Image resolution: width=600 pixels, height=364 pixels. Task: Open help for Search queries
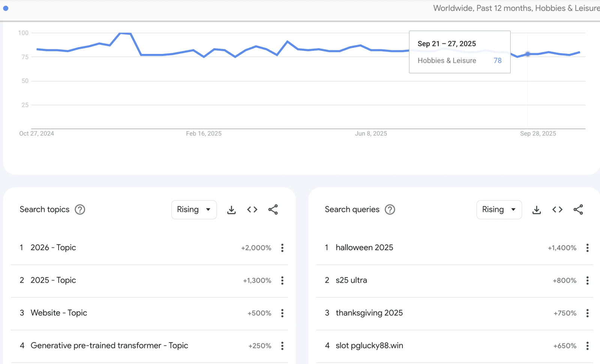tap(390, 209)
